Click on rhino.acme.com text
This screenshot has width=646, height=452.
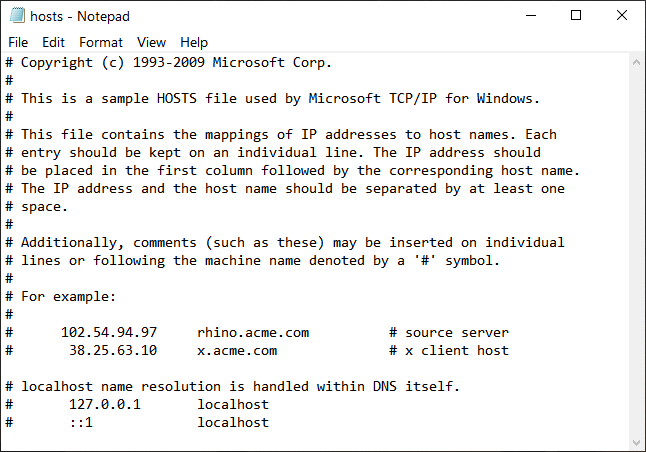pyautogui.click(x=253, y=333)
